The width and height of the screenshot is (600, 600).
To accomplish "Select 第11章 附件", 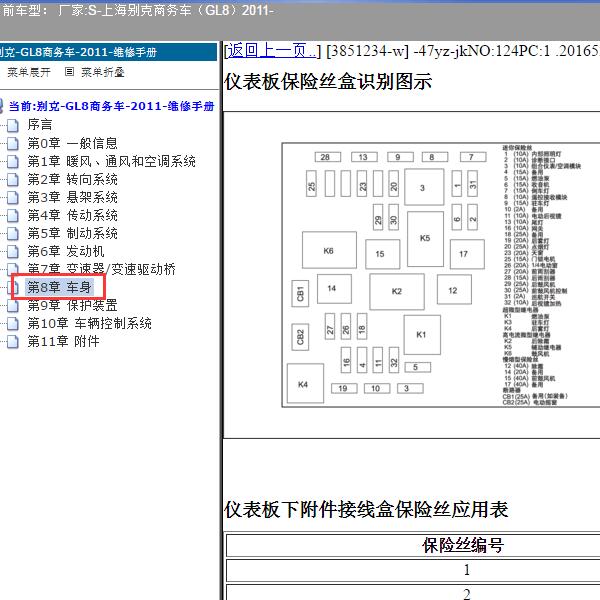I will [x=64, y=341].
